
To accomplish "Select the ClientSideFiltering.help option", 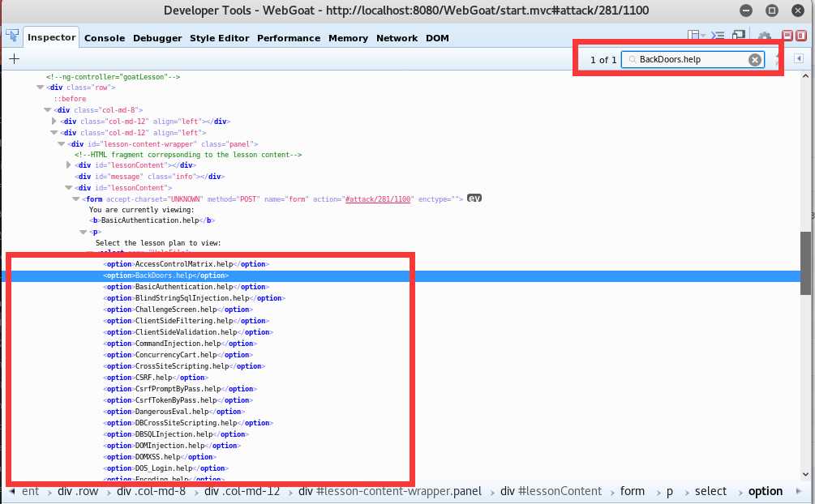I will tap(186, 321).
